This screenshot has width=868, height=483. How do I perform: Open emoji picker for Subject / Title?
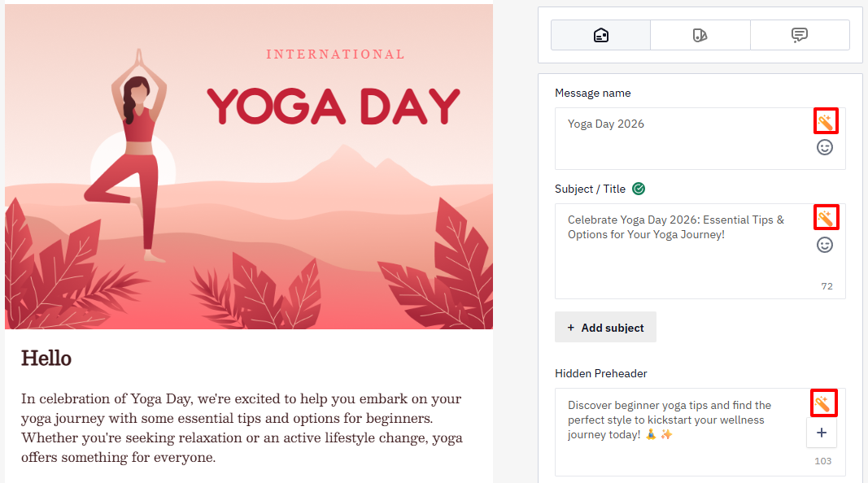pyautogui.click(x=825, y=245)
